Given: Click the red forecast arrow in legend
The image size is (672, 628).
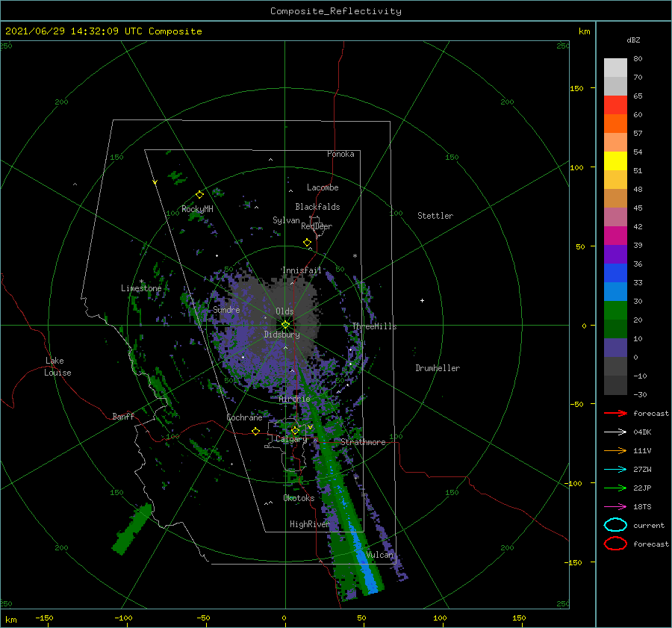Looking at the screenshot, I should pos(615,413).
